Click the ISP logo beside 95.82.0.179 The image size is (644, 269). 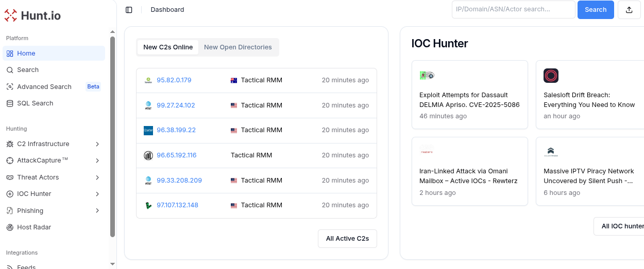(x=148, y=80)
